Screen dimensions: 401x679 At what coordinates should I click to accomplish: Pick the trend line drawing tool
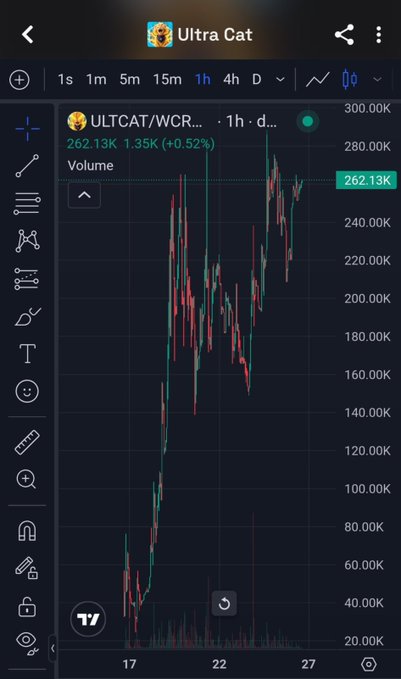point(27,165)
